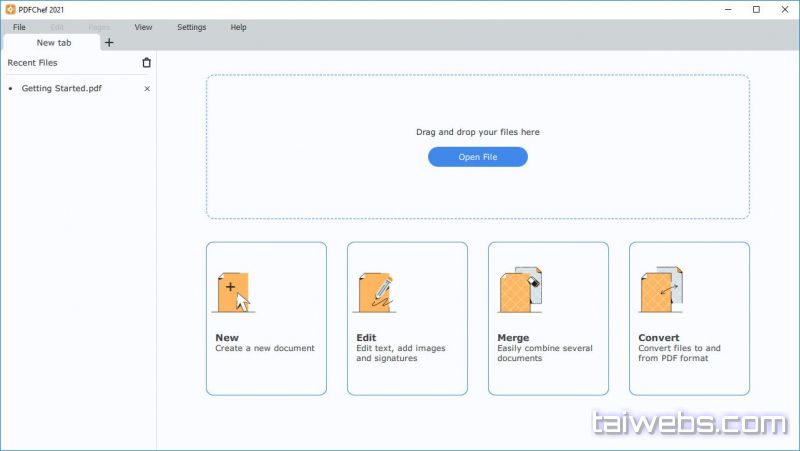The image size is (800, 451).
Task: Click the 'New' card title text
Action: pos(227,338)
